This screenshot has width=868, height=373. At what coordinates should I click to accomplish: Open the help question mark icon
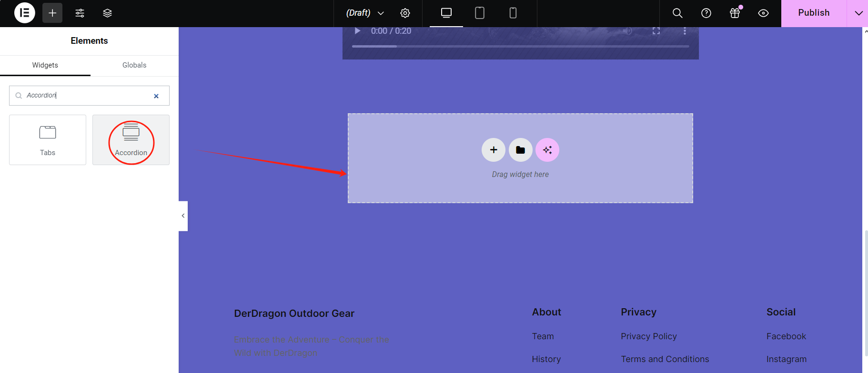706,13
